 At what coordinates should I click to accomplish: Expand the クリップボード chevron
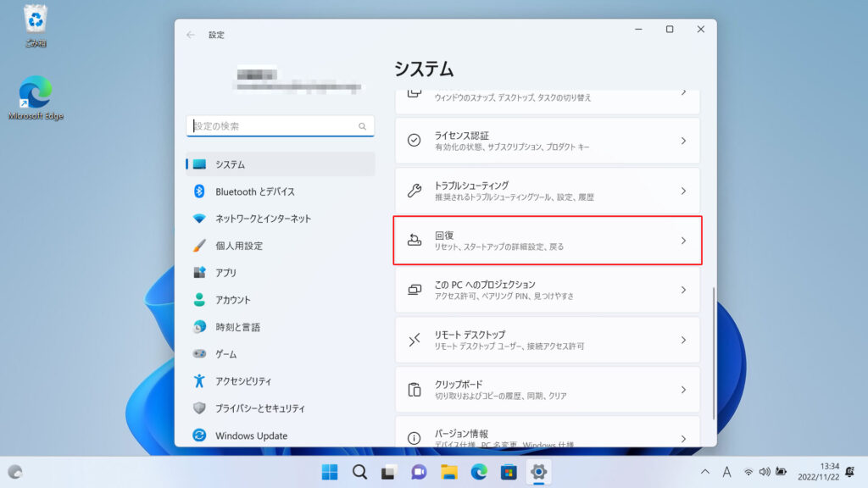click(x=684, y=390)
